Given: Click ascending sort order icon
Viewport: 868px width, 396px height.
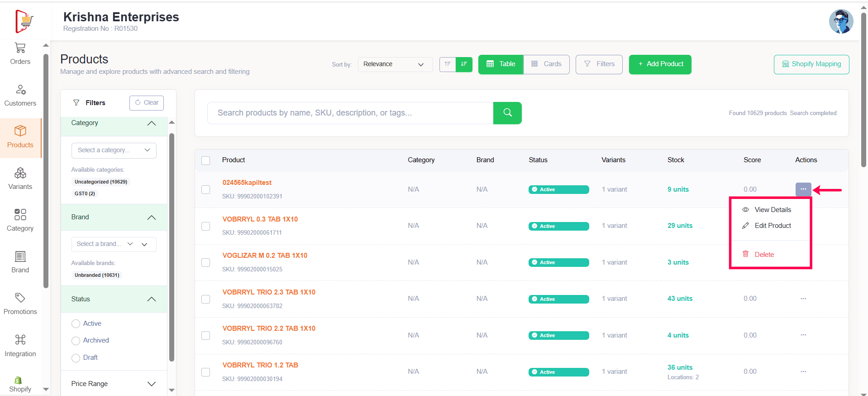Looking at the screenshot, I should pyautogui.click(x=448, y=64).
